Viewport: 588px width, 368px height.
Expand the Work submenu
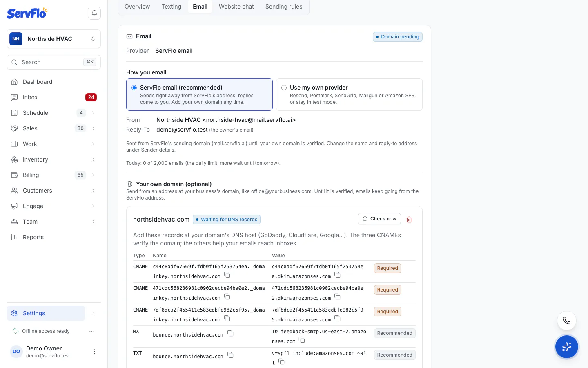coord(94,144)
